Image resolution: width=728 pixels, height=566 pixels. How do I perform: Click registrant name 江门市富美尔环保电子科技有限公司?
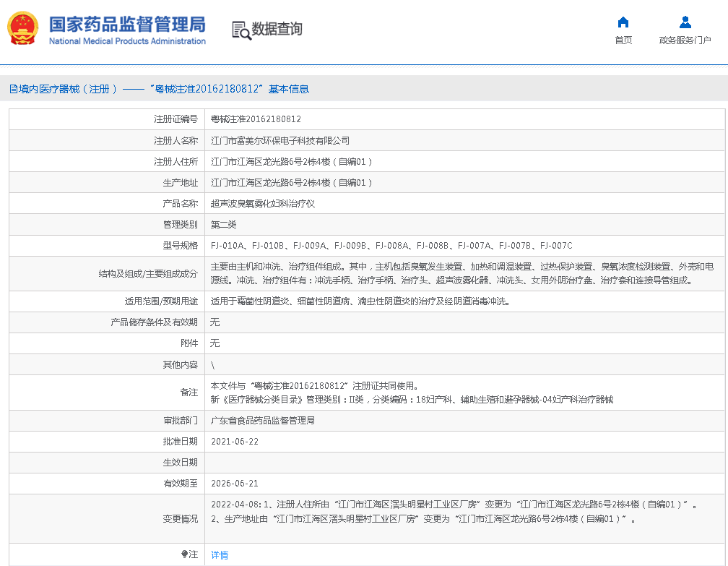click(x=279, y=140)
